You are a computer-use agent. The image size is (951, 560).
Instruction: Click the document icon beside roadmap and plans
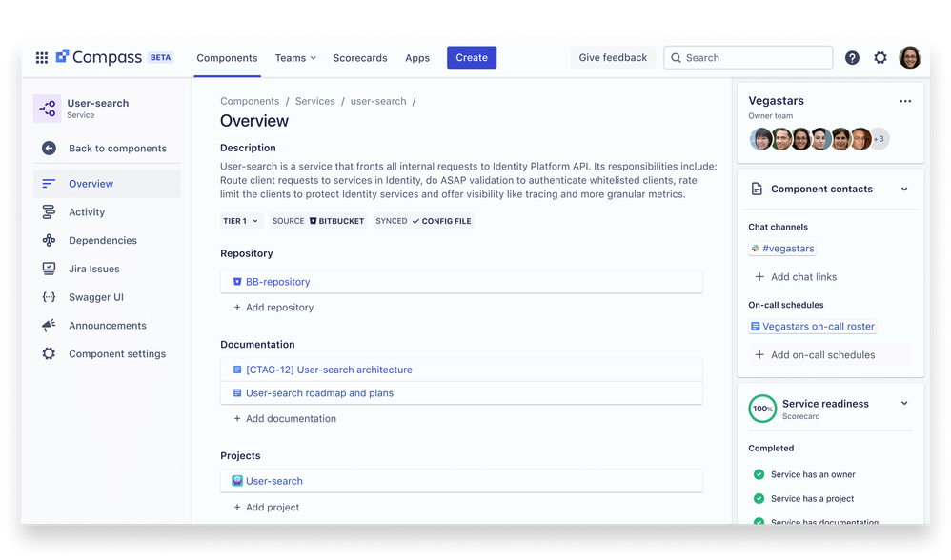(237, 393)
